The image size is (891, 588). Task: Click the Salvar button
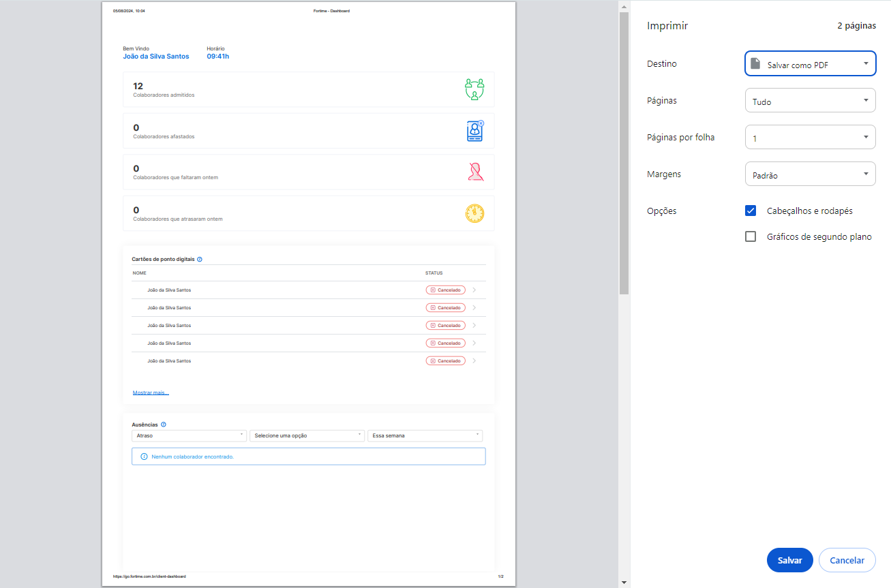790,560
